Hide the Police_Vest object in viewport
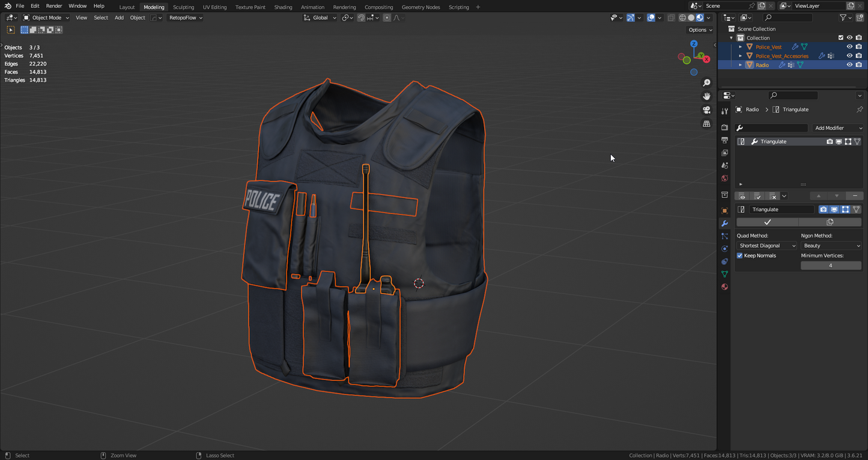 tap(849, 47)
